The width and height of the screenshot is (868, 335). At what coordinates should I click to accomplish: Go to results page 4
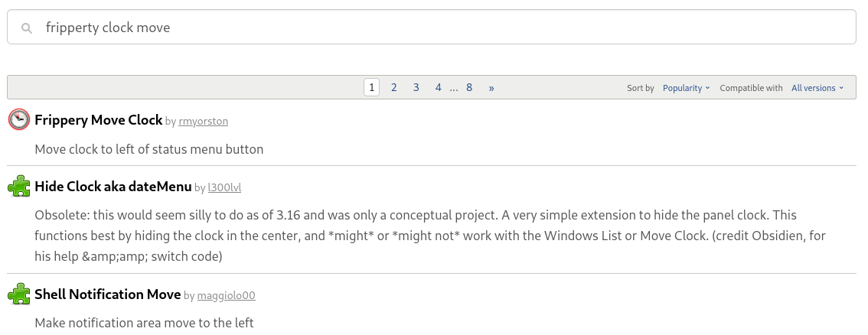(438, 87)
